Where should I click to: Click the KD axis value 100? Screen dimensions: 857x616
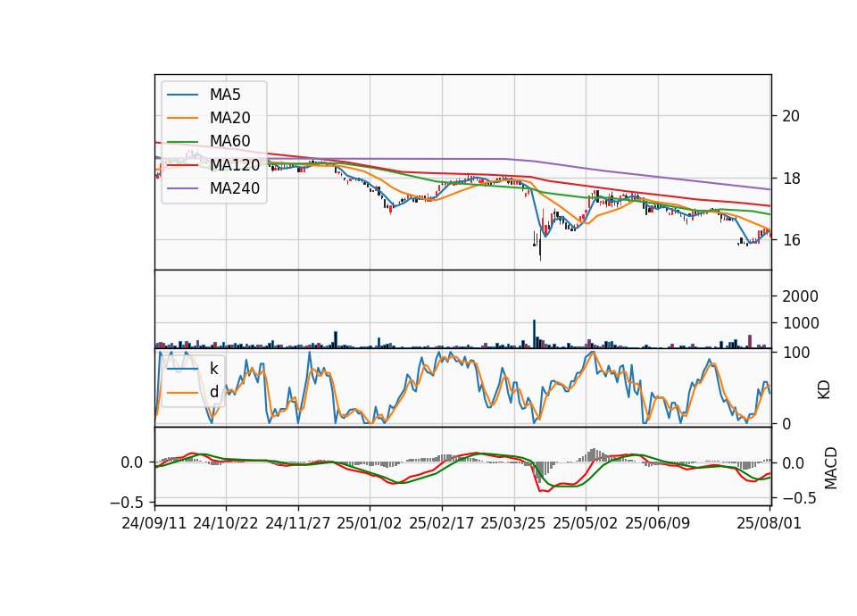[x=795, y=353]
